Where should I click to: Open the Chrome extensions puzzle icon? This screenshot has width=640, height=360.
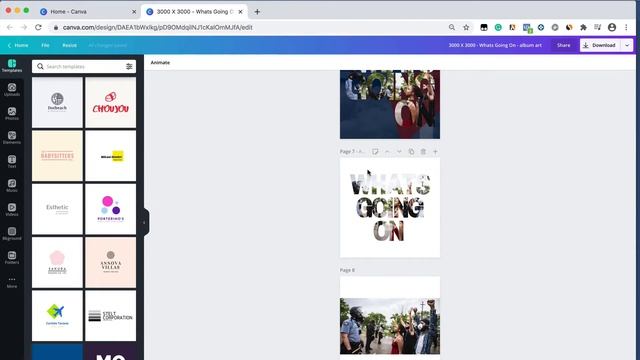[x=583, y=27]
